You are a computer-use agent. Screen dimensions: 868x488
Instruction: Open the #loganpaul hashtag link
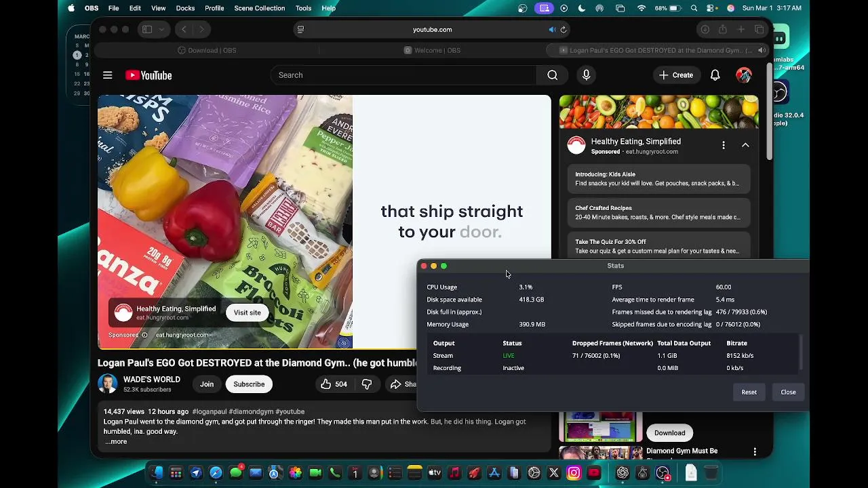210,411
